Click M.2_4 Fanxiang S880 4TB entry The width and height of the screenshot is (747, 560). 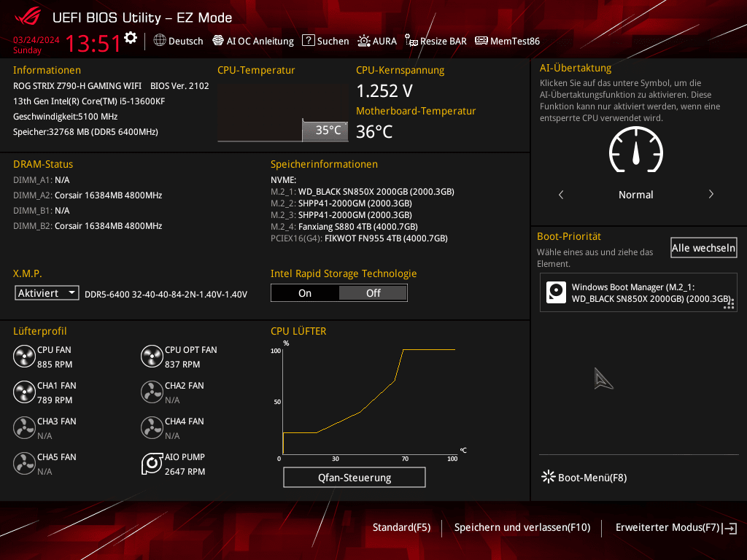point(344,227)
